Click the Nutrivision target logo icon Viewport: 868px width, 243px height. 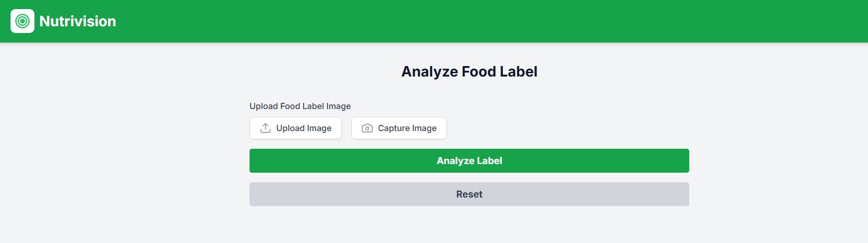point(22,21)
